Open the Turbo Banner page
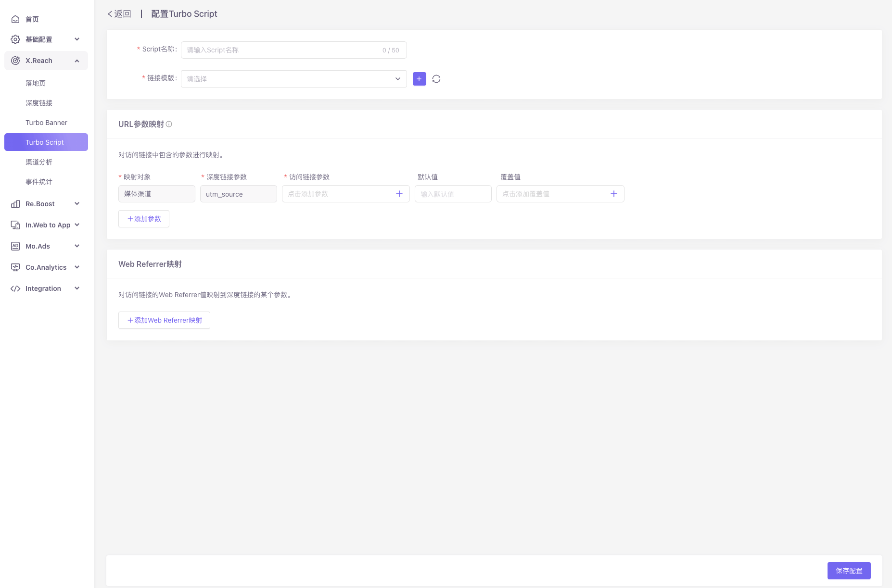Image resolution: width=892 pixels, height=588 pixels. [46, 123]
